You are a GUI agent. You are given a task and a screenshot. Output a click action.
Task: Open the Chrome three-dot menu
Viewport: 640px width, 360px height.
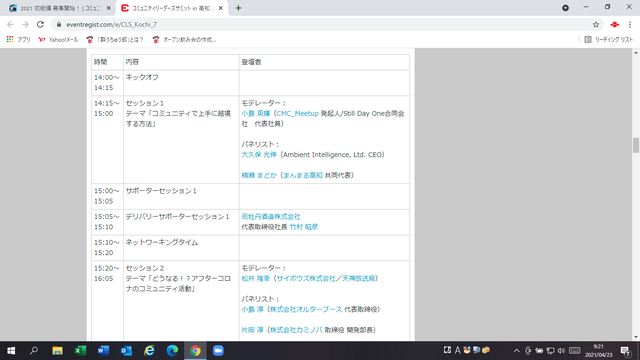(x=630, y=24)
